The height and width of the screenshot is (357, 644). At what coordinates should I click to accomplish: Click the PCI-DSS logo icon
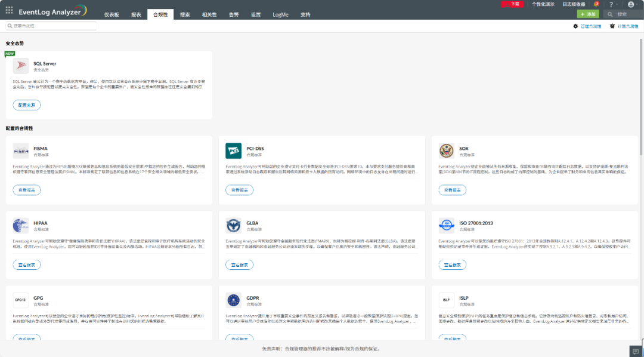pyautogui.click(x=233, y=150)
